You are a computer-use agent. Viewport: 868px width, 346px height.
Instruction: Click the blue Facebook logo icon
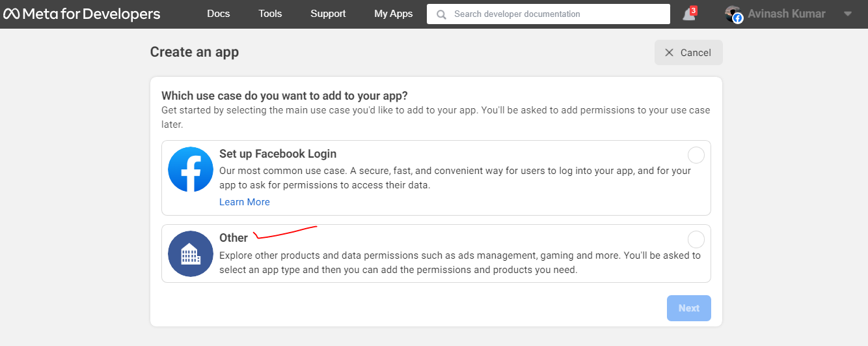point(190,169)
